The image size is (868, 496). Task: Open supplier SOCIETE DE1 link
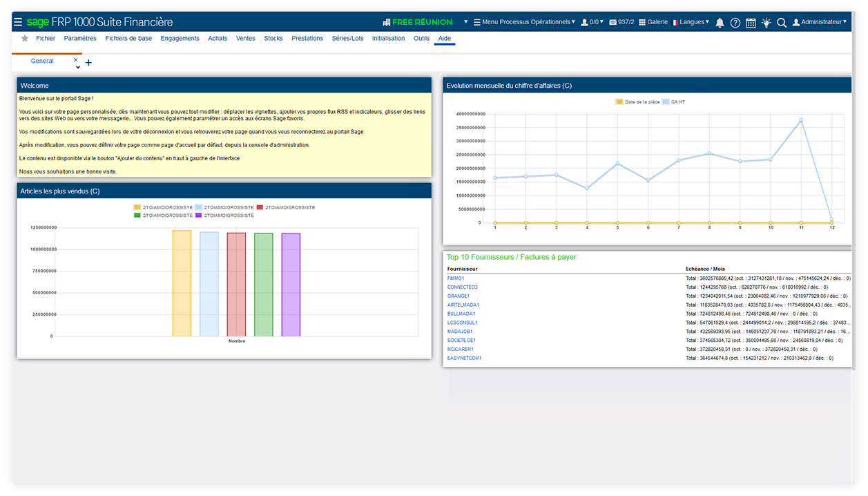pos(462,341)
